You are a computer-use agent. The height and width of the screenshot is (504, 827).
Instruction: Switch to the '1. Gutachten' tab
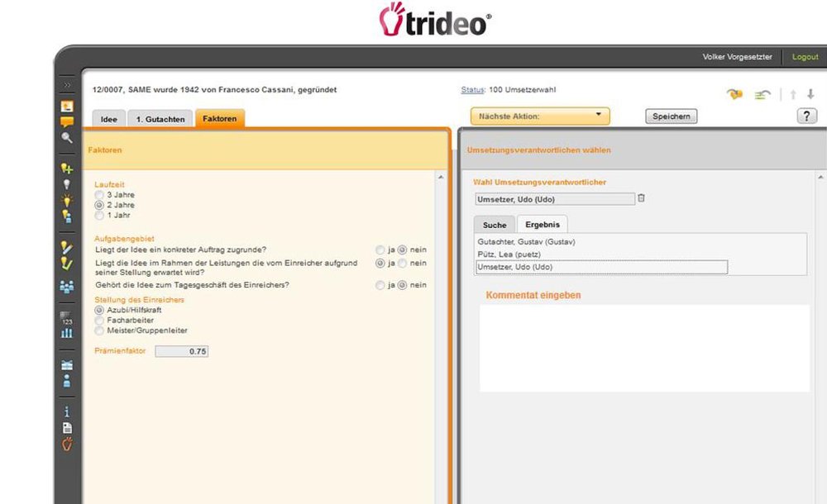pyautogui.click(x=160, y=119)
